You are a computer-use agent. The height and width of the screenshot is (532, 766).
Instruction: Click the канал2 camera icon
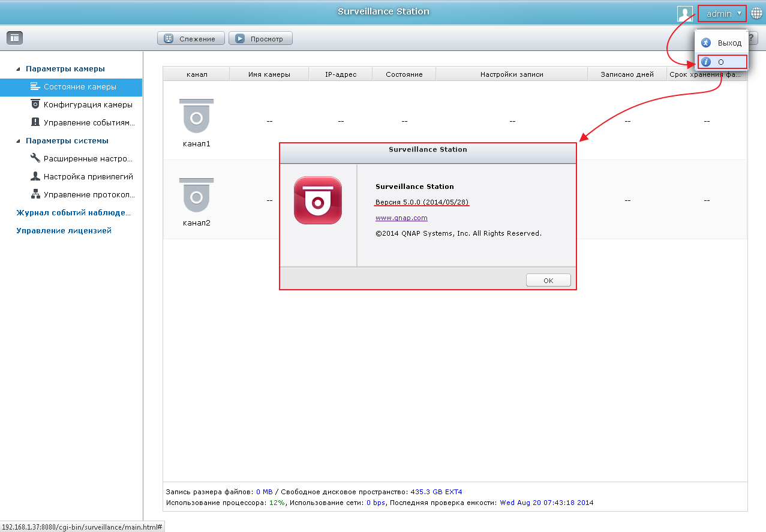196,195
